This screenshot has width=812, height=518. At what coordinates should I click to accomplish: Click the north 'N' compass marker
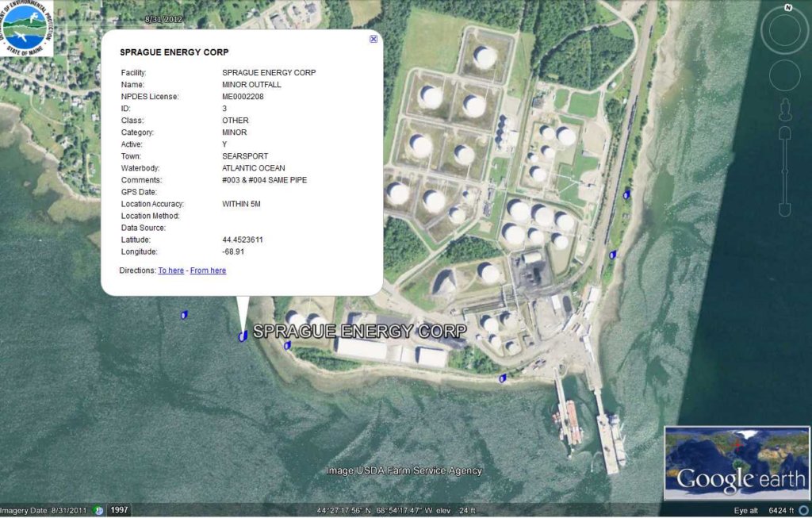[787, 8]
